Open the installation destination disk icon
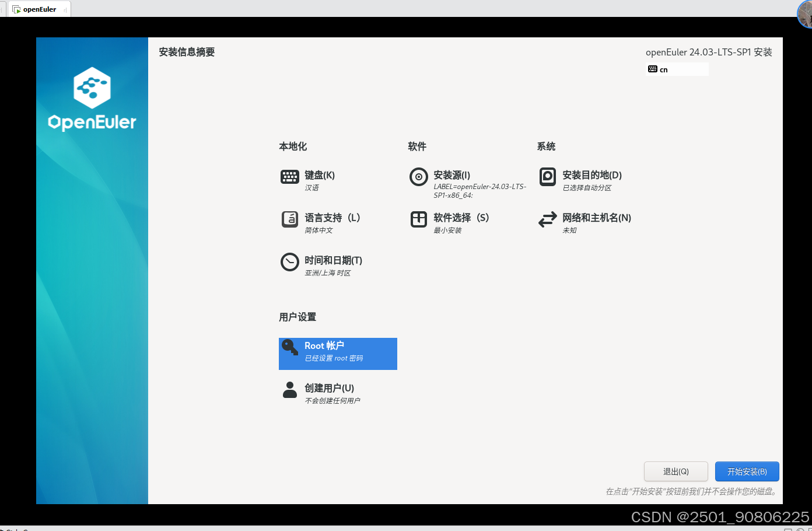This screenshot has width=812, height=531. [548, 177]
